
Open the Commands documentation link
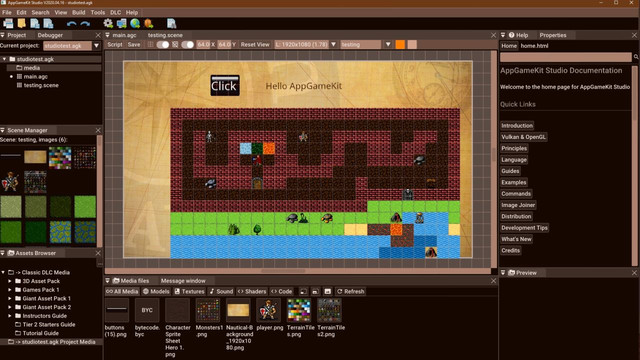pos(516,194)
